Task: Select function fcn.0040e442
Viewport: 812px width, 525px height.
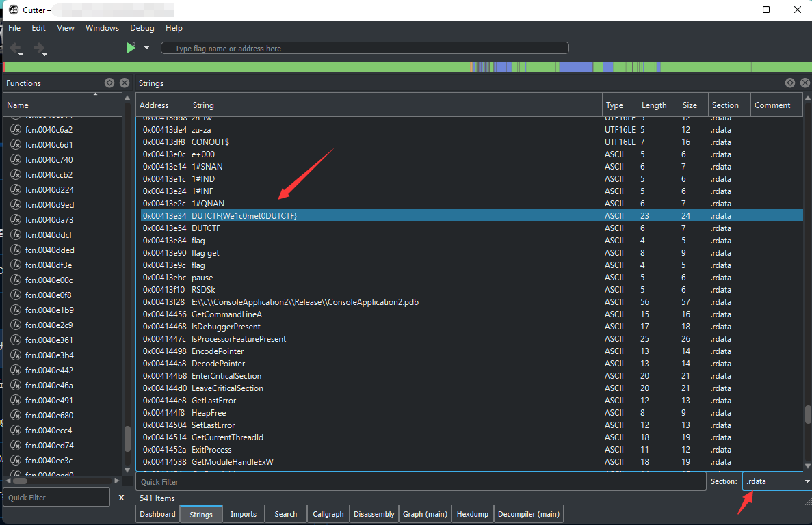Action: pos(49,371)
